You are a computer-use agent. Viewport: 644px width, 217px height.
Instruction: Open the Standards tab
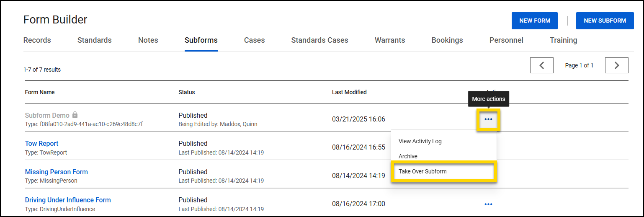tap(95, 40)
